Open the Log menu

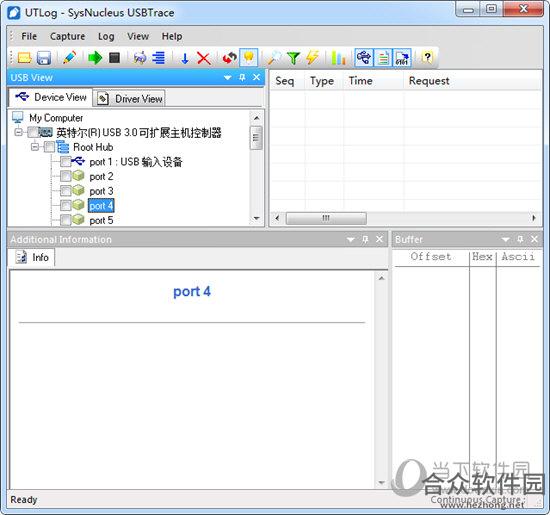106,36
